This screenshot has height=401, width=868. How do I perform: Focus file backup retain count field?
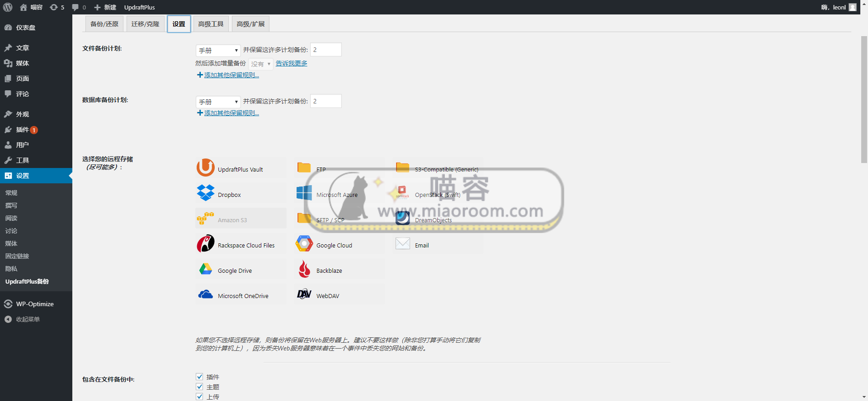(326, 50)
